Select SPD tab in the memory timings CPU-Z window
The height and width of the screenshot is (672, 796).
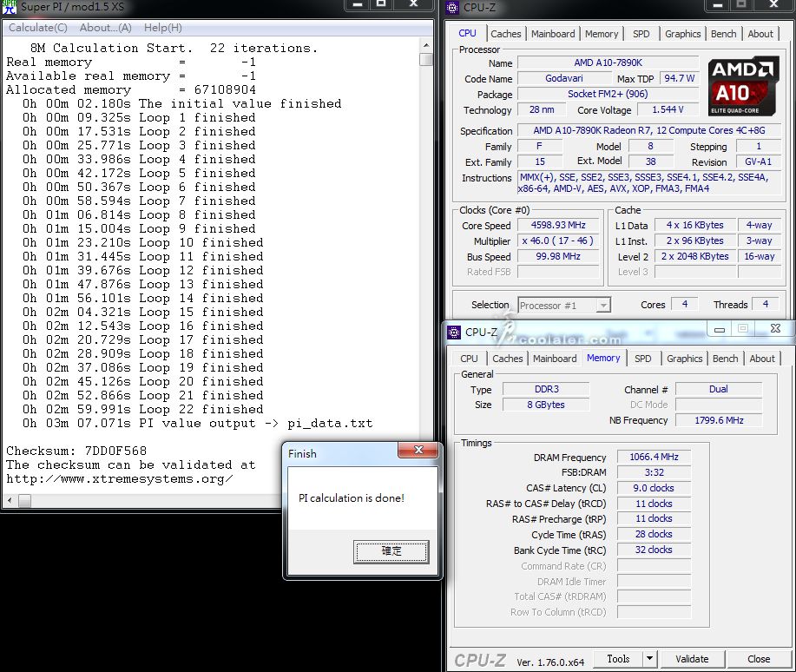[643, 359]
